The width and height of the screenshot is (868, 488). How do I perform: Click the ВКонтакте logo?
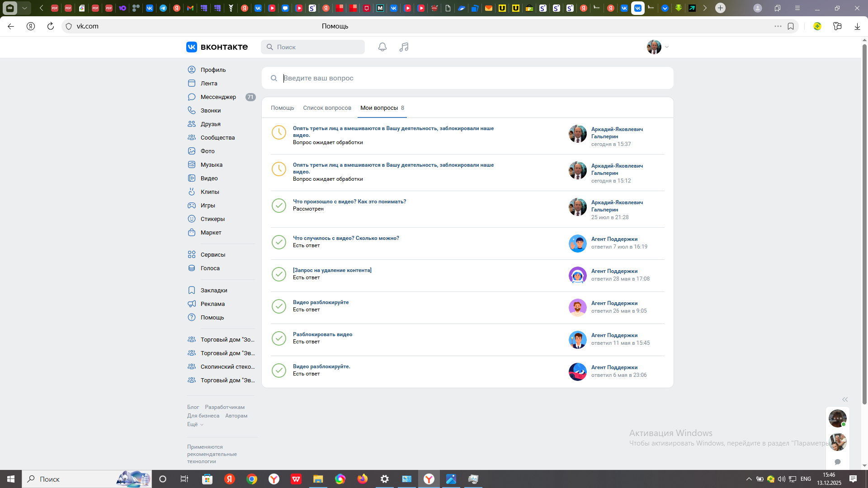[x=217, y=47]
